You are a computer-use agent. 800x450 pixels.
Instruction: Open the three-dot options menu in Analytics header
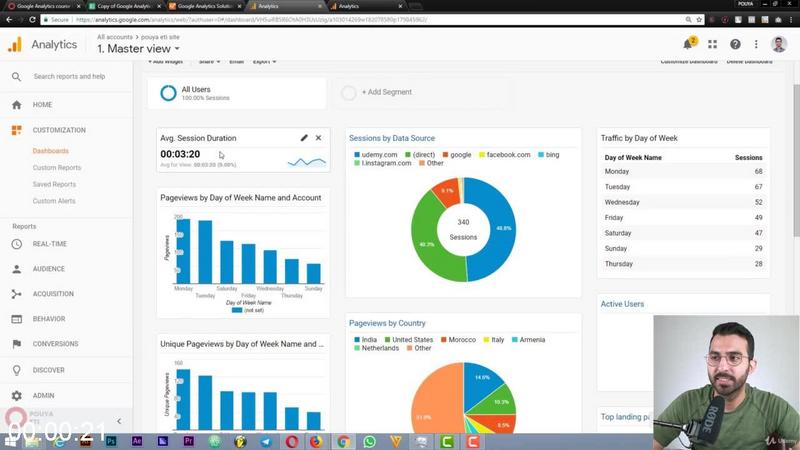(756, 44)
